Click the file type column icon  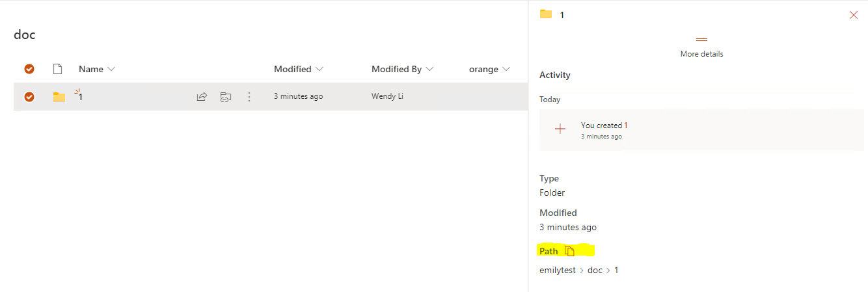pyautogui.click(x=57, y=69)
